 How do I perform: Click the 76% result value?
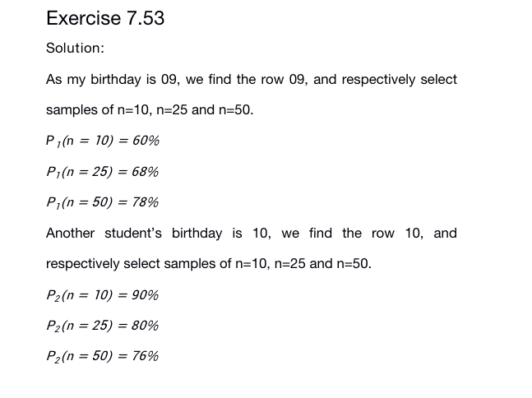tap(146, 356)
